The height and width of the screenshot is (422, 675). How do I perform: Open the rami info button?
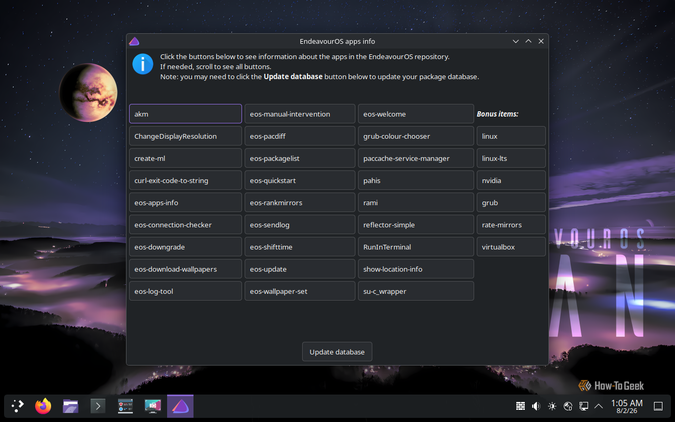(416, 203)
